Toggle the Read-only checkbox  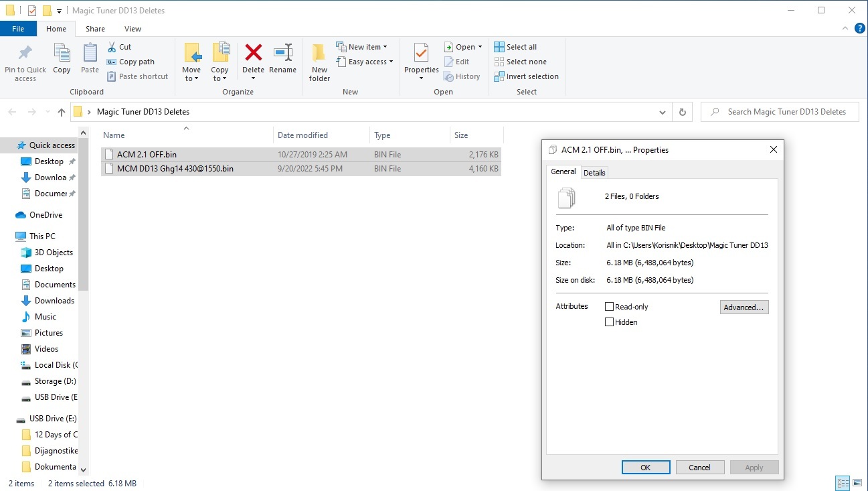[x=609, y=307]
